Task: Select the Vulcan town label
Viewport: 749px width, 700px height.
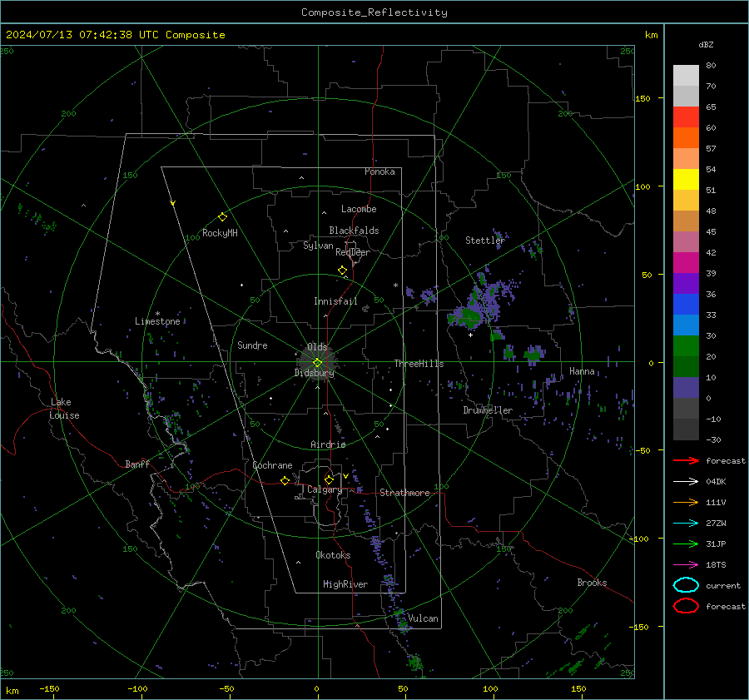Action: click(x=423, y=618)
